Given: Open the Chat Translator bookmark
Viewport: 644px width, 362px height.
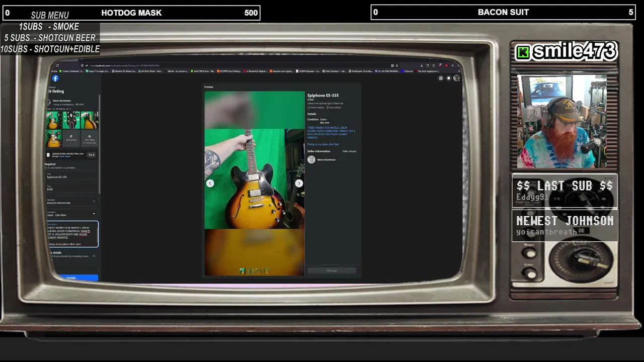Looking at the screenshot, I should 335,71.
